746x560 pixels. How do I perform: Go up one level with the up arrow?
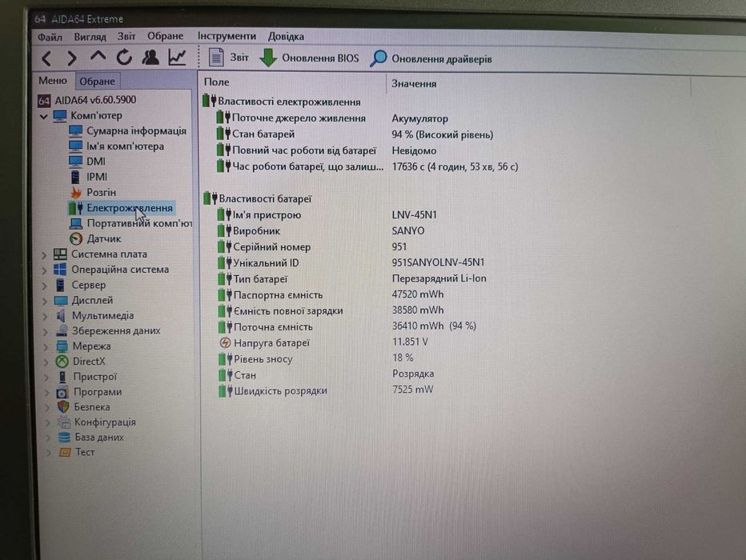tap(98, 57)
